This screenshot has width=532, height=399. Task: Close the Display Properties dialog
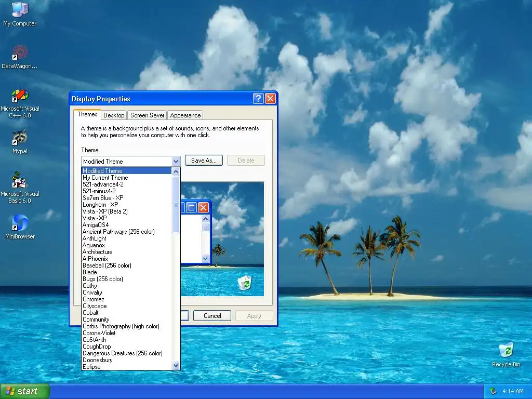coord(270,98)
